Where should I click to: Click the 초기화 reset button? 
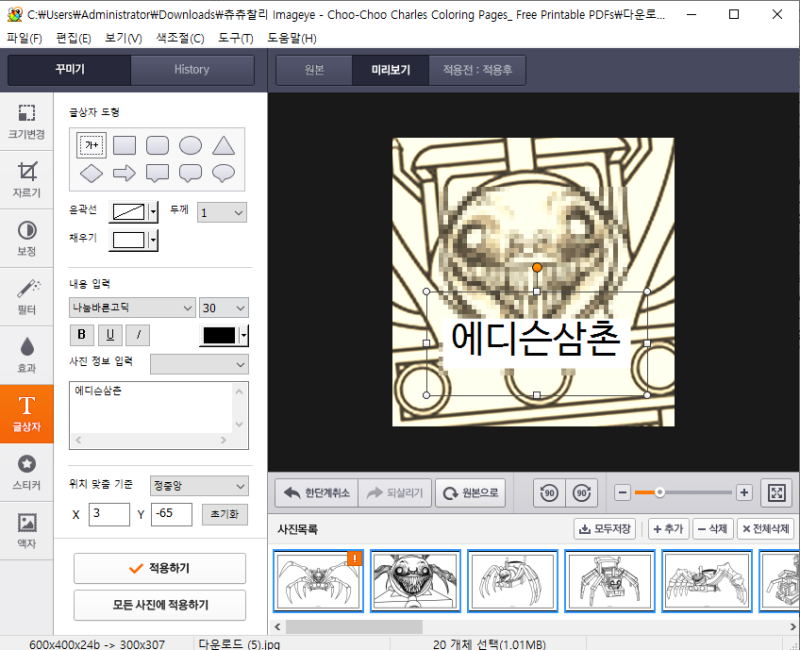click(225, 514)
